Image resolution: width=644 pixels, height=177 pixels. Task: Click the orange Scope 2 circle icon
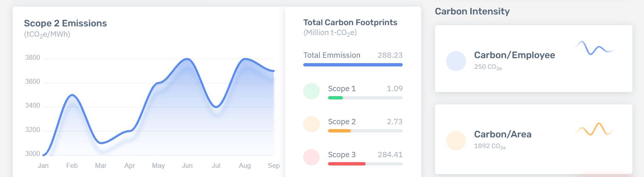point(311,124)
